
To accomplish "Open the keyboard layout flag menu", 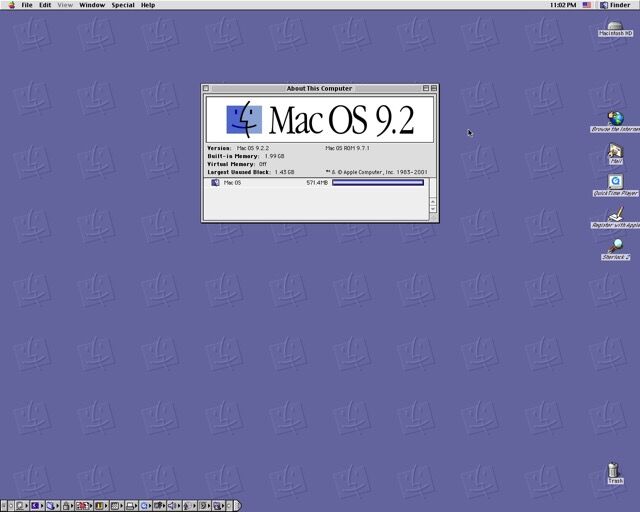I will (587, 5).
